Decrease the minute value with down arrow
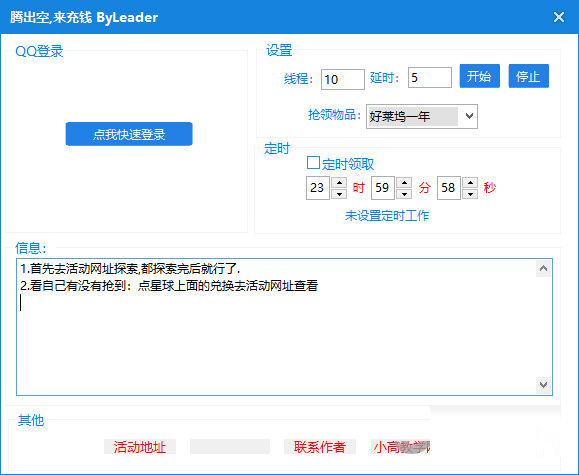This screenshot has height=475, width=579. 404,194
